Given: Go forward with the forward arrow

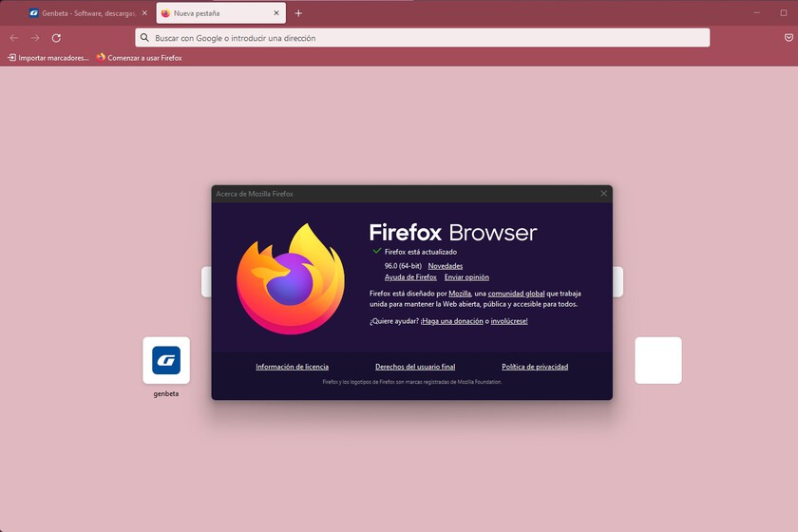Looking at the screenshot, I should (x=35, y=38).
